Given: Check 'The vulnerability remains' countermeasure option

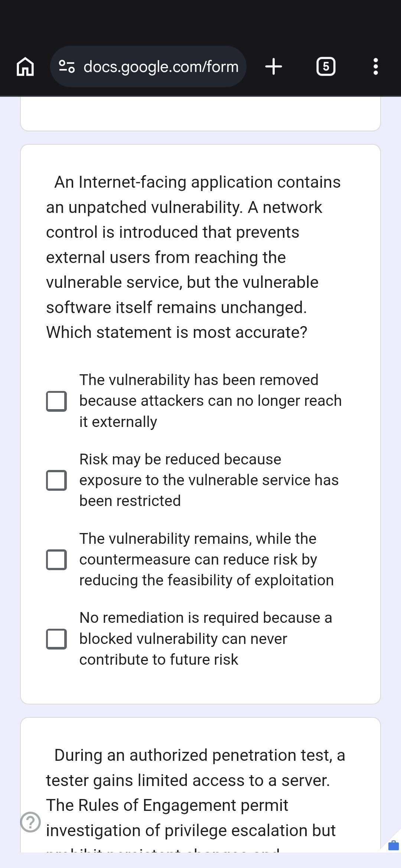Looking at the screenshot, I should click(x=56, y=559).
